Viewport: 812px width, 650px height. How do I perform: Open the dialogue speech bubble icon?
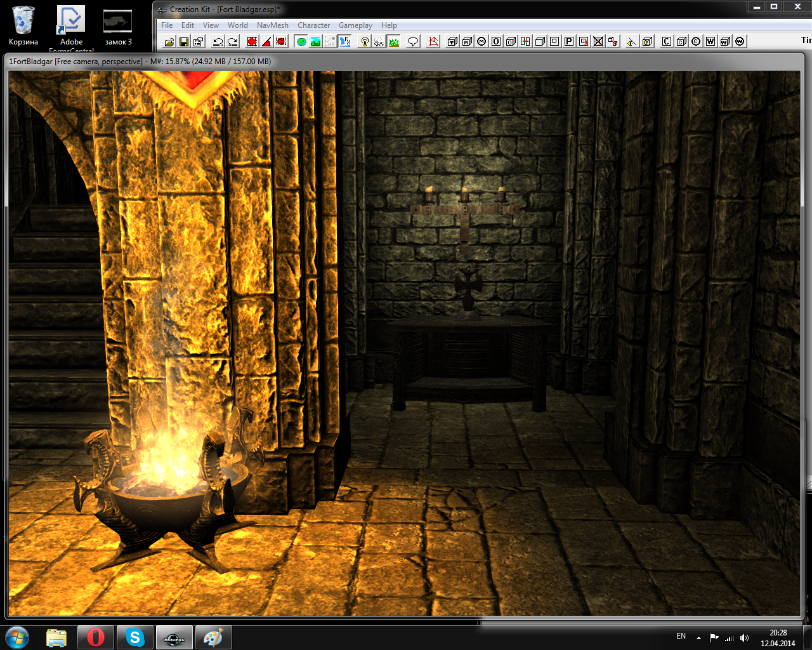pos(413,41)
